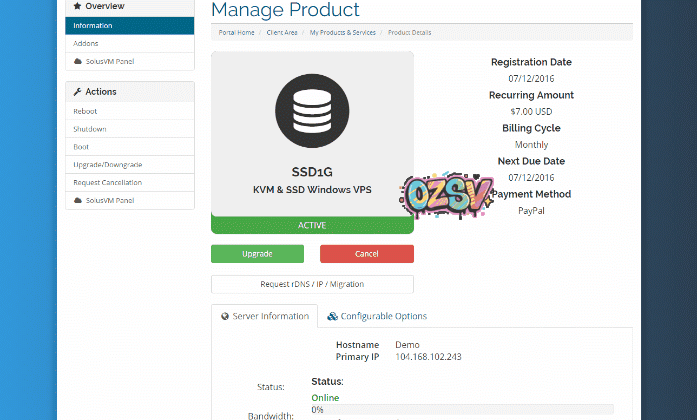Image resolution: width=697 pixels, height=420 pixels.
Task: Click the OZSV graffiti logo
Action: [x=445, y=192]
